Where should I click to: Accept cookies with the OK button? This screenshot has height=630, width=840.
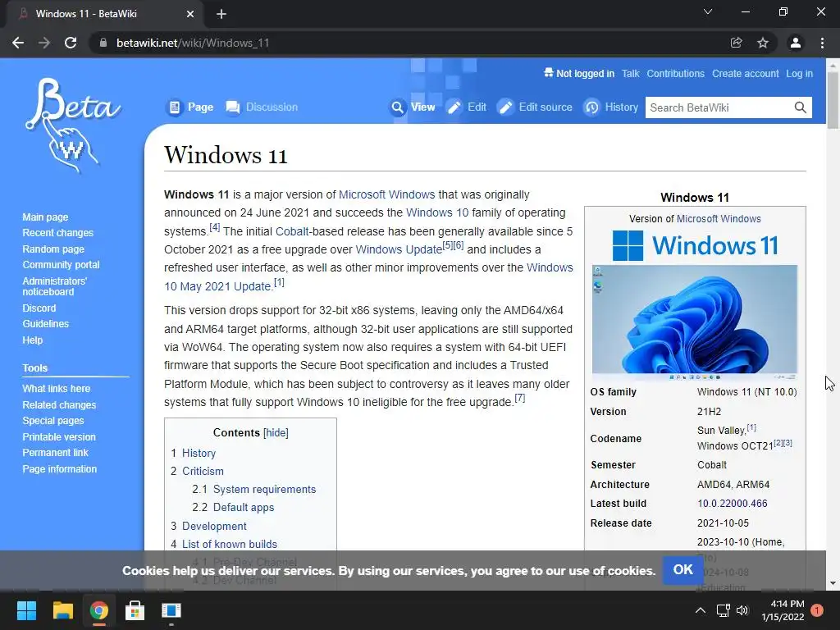click(x=682, y=569)
